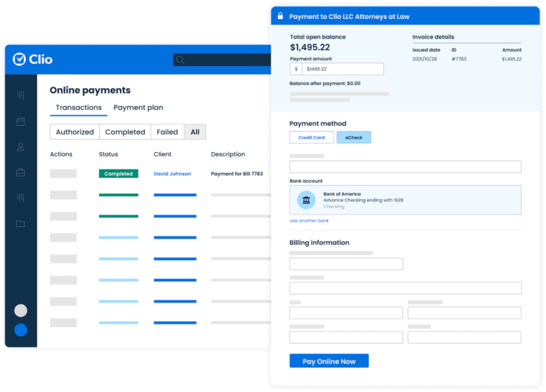Click the $1,495.22 total open balance

tap(310, 47)
